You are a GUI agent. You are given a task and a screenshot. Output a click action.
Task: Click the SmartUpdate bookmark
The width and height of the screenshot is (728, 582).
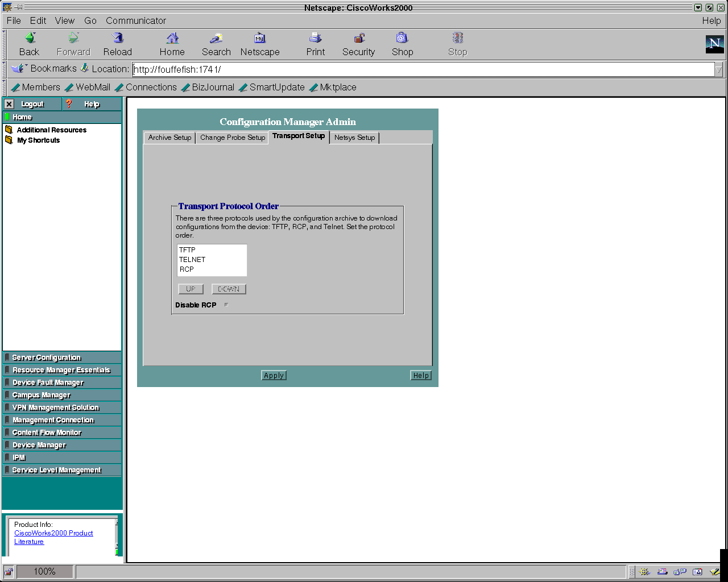tap(272, 87)
